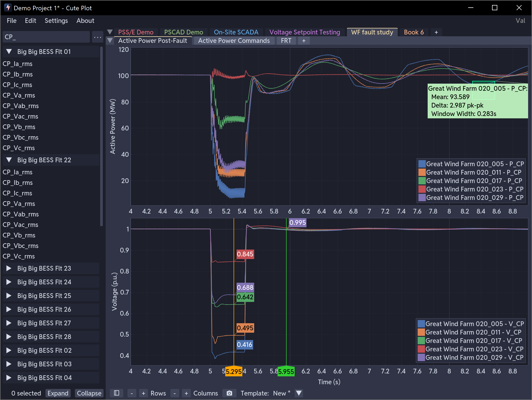Viewport: 532px width, 400px height.
Task: Click red swatch for 020_023 P_CP
Action: [422, 189]
